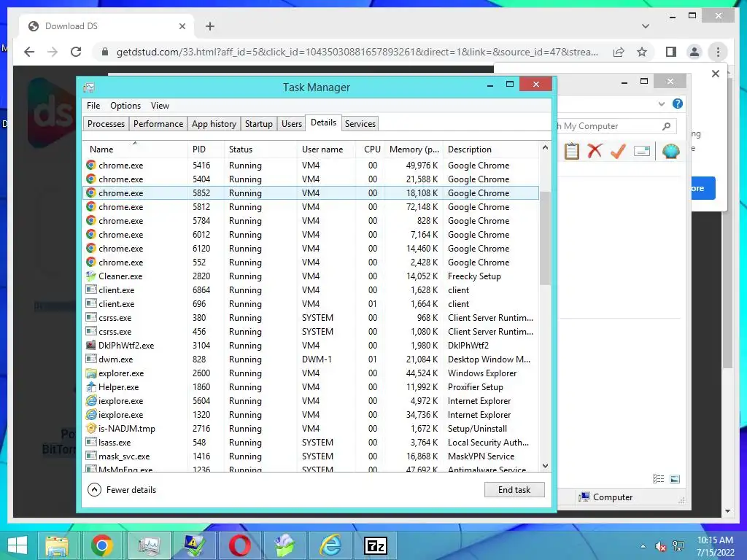Screen dimensions: 747x560
Task: Sort by CPU column header
Action: coord(370,149)
